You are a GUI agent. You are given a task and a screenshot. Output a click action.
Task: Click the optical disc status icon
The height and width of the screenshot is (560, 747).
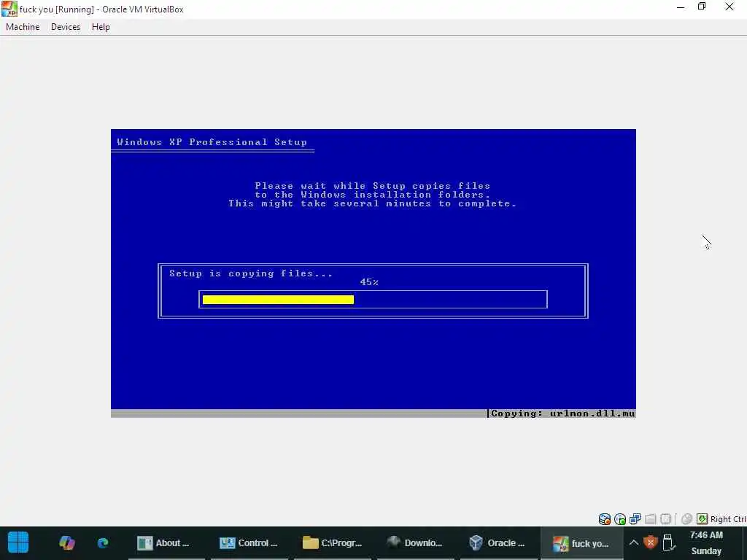(x=620, y=519)
